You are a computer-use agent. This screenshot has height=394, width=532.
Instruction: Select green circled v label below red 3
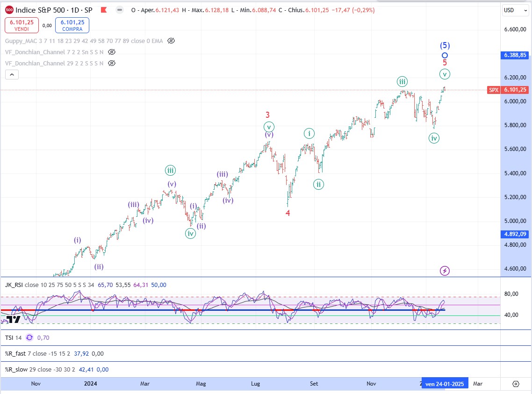[269, 127]
